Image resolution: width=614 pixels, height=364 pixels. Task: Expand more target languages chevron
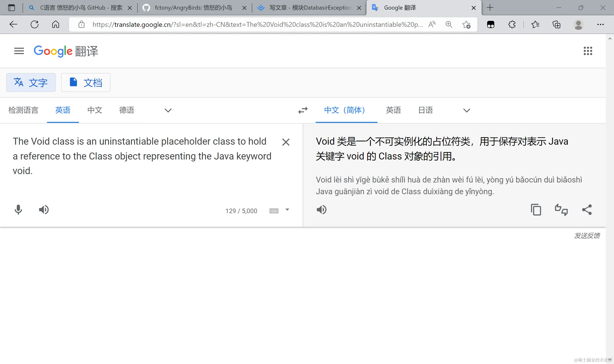(466, 111)
